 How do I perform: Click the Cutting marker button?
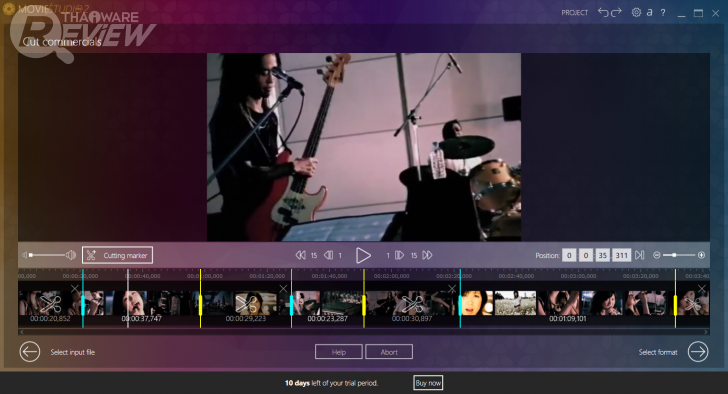tap(117, 255)
